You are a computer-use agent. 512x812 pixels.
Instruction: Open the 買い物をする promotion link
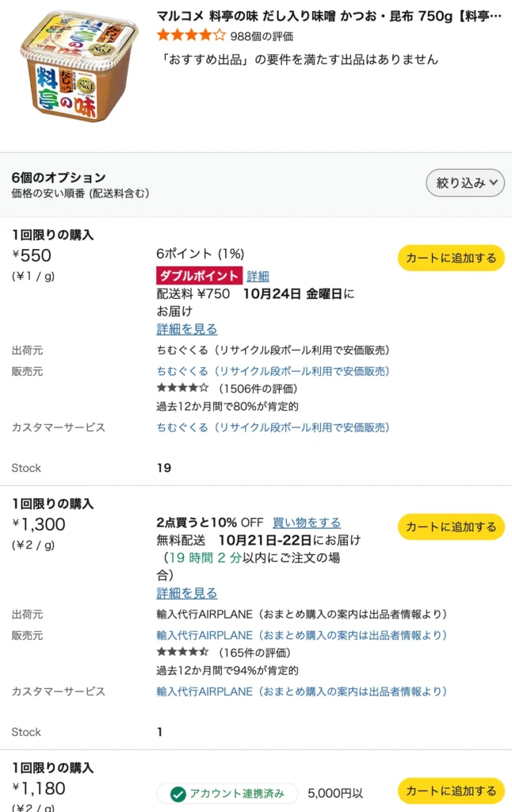(x=307, y=523)
